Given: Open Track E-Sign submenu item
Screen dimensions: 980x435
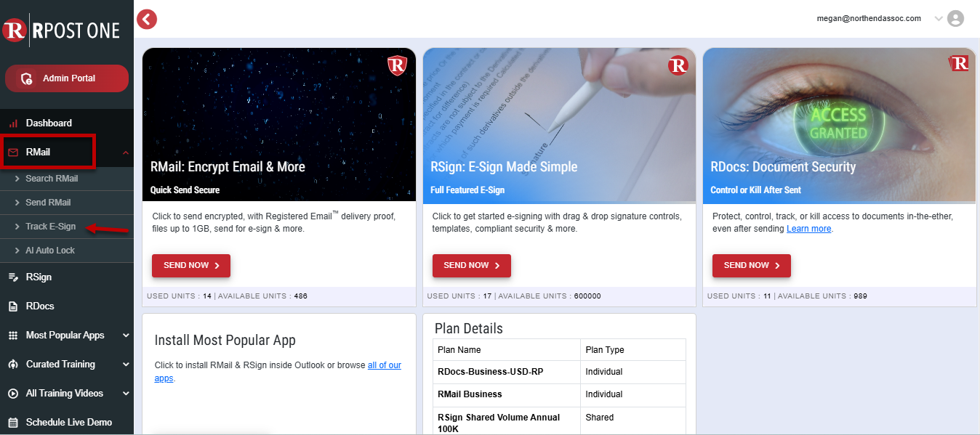Looking at the screenshot, I should 50,227.
